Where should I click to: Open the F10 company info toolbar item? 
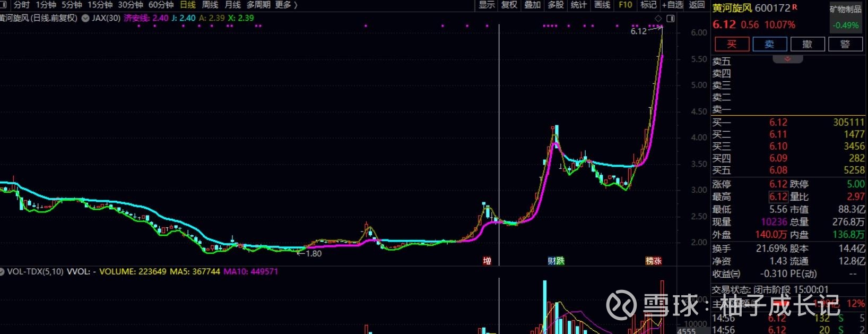point(626,5)
